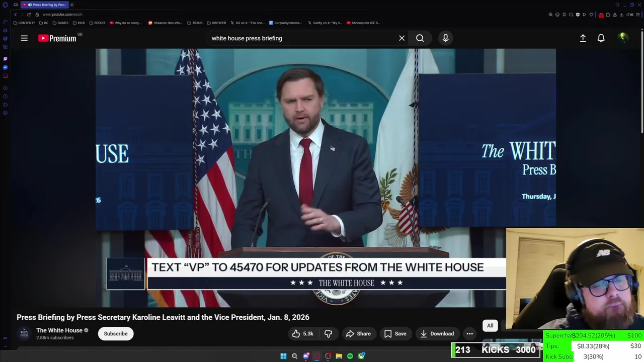Viewport: 644px width, 362px height.
Task: Select the 'All' filter chip
Action: click(x=490, y=326)
